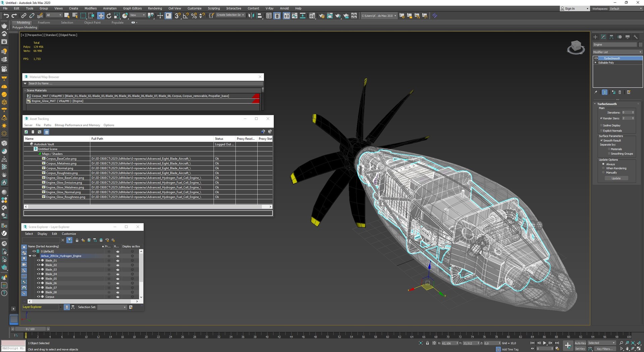Hide the Corpus object via eye icon

point(39,297)
